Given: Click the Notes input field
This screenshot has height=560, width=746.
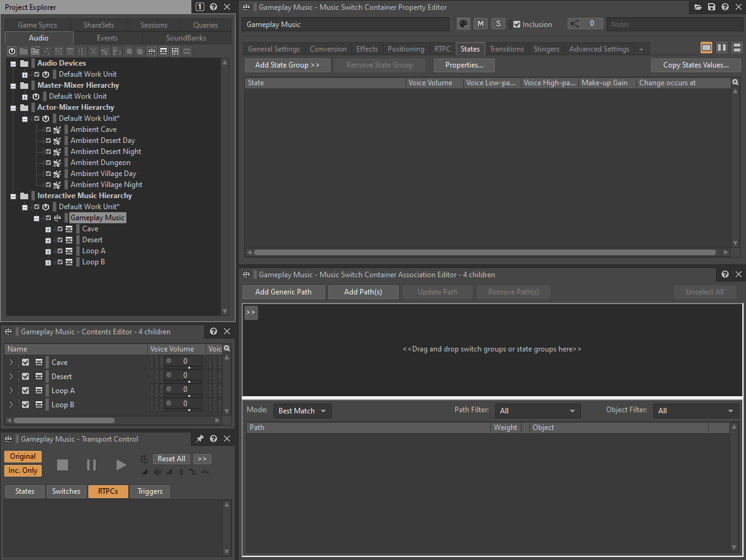Looking at the screenshot, I should (674, 25).
